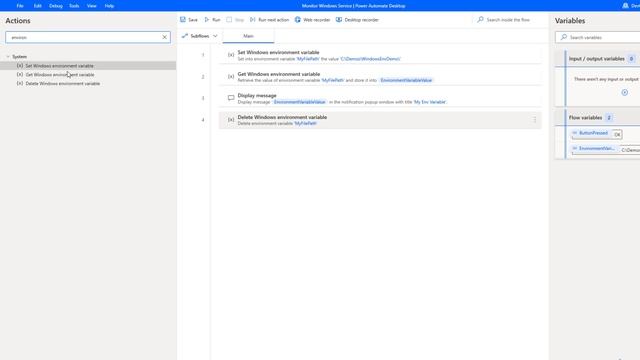Click the Stop icon in toolbar
The image size is (640, 360).
tap(229, 20)
